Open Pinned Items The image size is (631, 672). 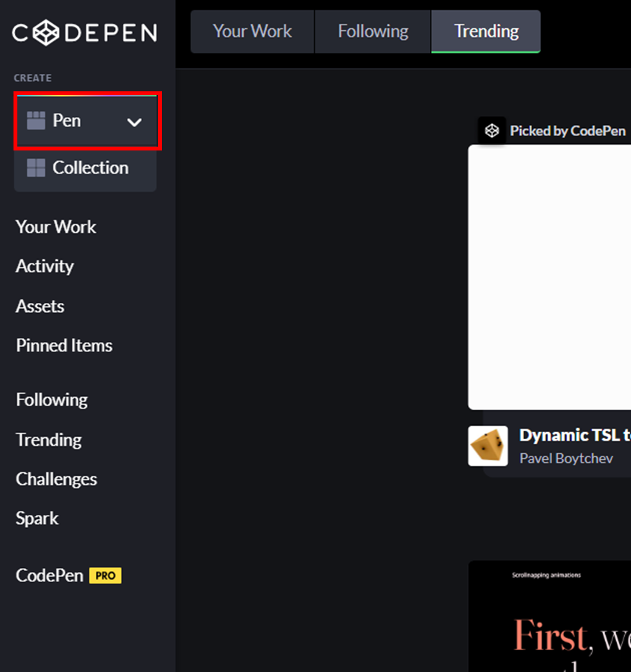tap(64, 345)
